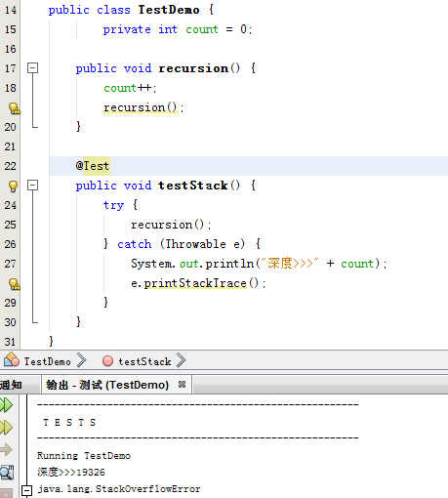Click recursion() call on line 25

pyautogui.click(x=171, y=225)
